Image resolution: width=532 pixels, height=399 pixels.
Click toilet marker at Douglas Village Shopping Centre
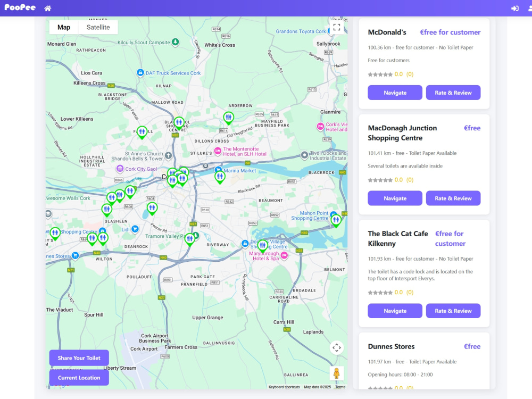point(262,246)
